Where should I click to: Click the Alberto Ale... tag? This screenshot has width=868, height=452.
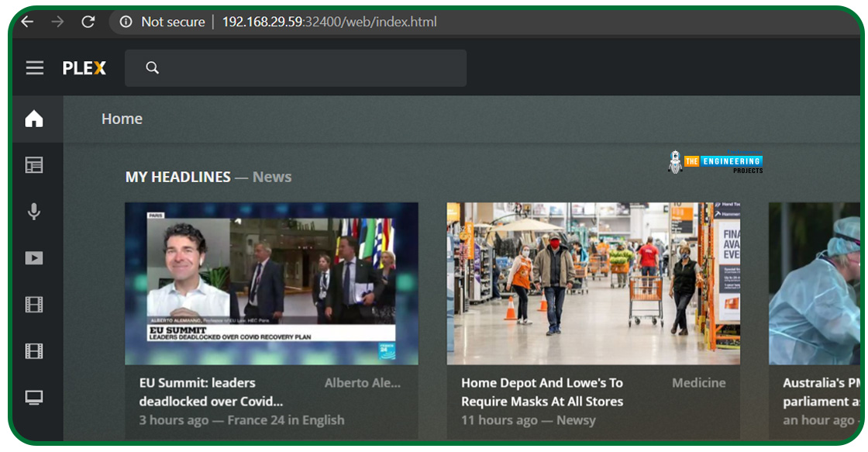[363, 383]
